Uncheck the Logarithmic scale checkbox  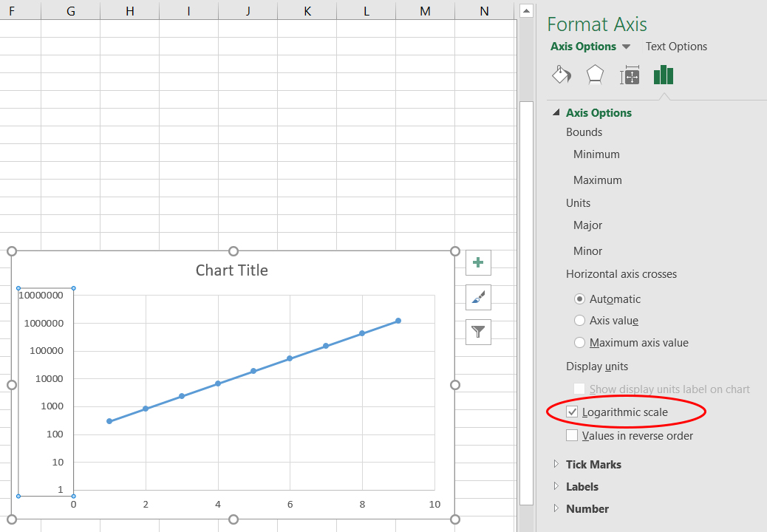coord(573,412)
